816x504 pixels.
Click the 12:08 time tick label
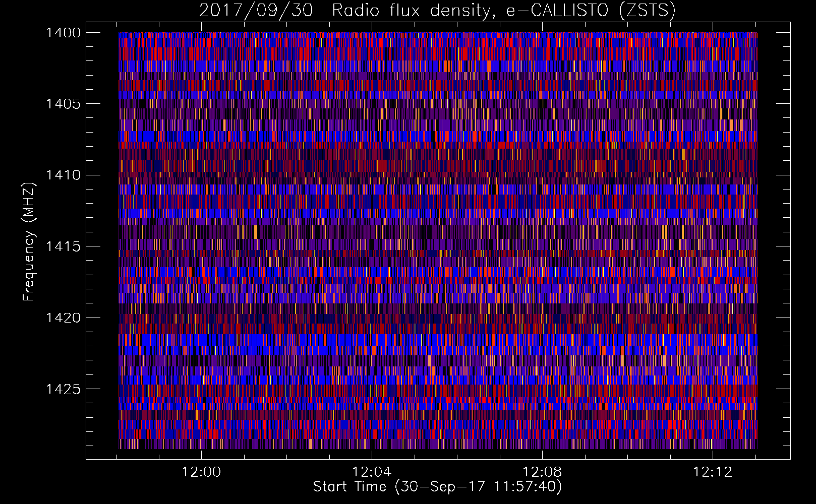click(542, 472)
